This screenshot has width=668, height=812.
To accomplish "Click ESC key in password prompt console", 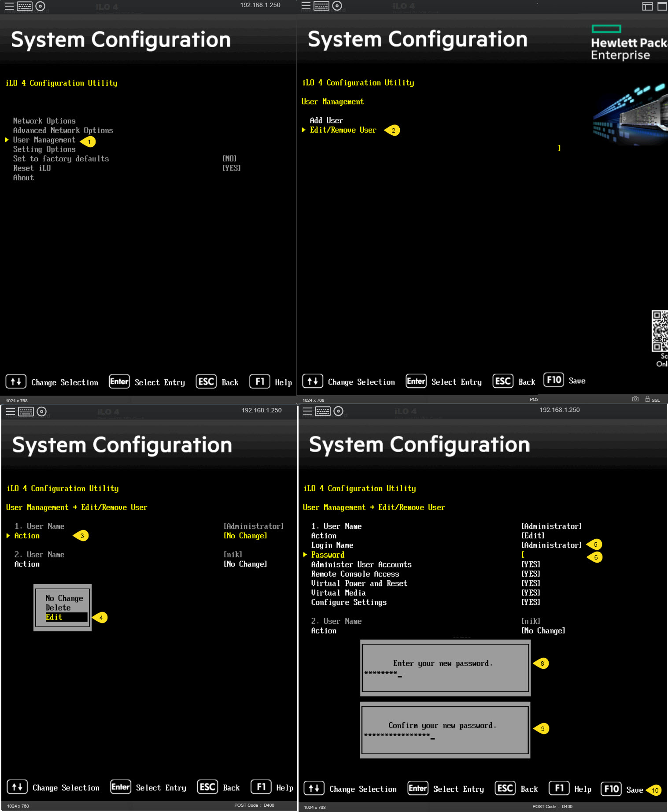I will pos(506,788).
